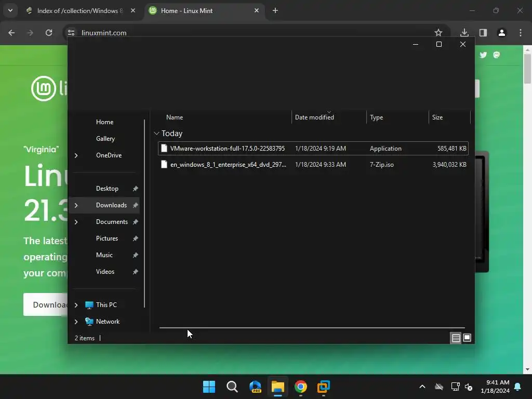Screen dimensions: 532x399
Task: Launch Microsoft Edge PRE from taskbar
Action: coord(255,387)
